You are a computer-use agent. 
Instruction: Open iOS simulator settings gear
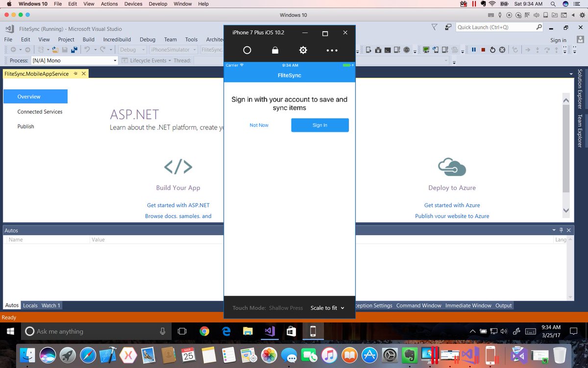[303, 50]
